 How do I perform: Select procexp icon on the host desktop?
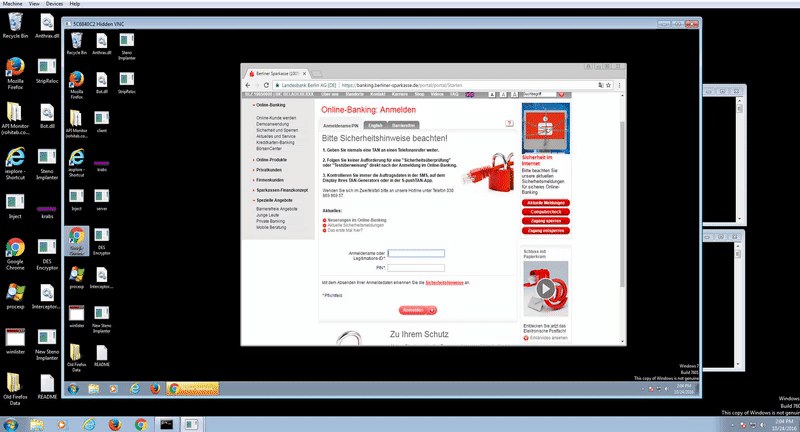[x=15, y=296]
